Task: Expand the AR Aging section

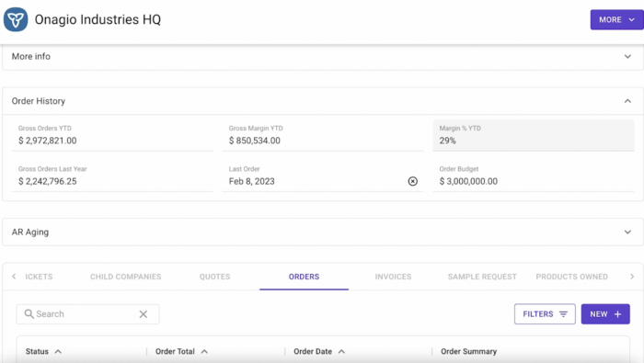Action: tap(322, 233)
